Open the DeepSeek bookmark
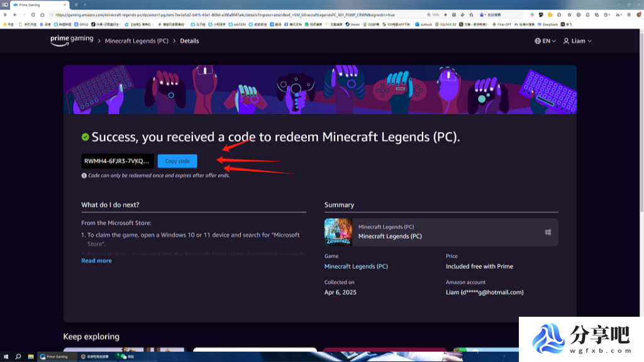644x362 pixels. point(548,25)
